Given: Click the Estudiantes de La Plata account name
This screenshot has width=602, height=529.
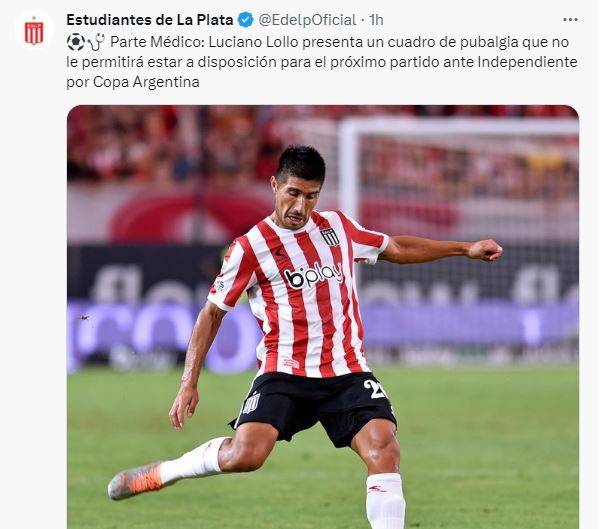Looking at the screenshot, I should tap(149, 20).
